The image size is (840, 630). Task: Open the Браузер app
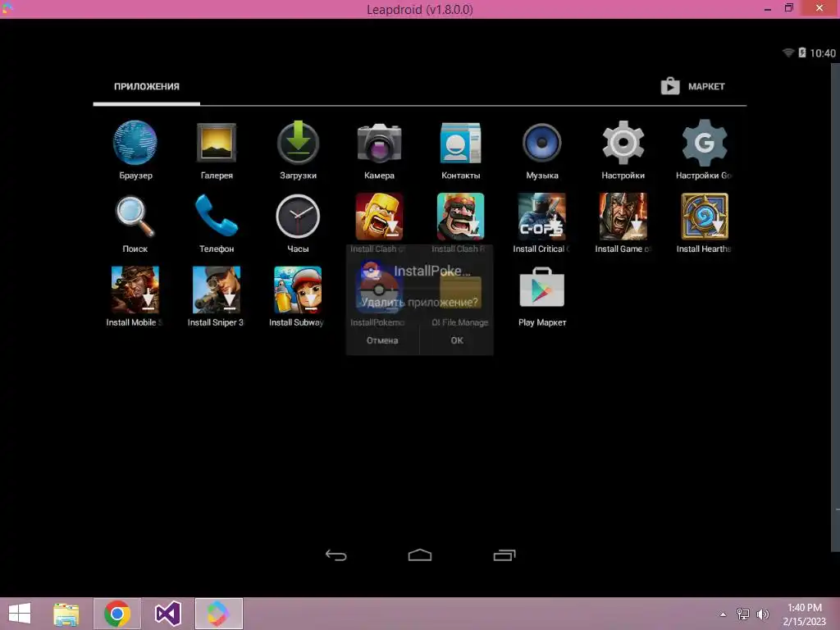135,143
